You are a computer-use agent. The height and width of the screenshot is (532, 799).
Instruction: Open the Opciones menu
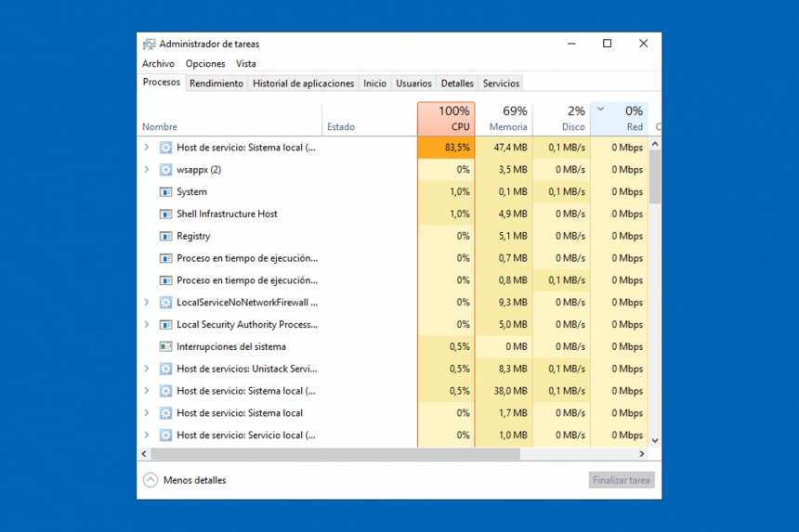pyautogui.click(x=205, y=64)
